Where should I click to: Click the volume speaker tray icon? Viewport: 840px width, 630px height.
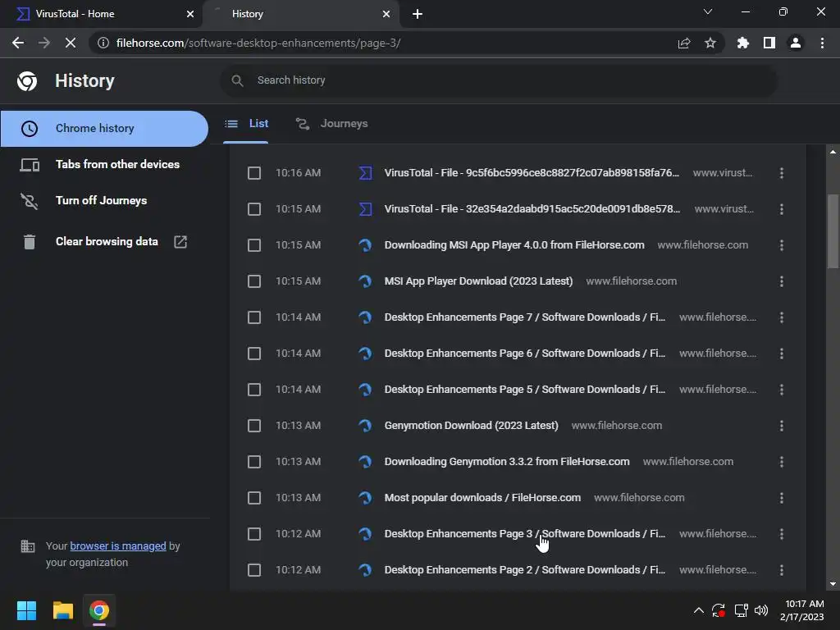point(761,610)
